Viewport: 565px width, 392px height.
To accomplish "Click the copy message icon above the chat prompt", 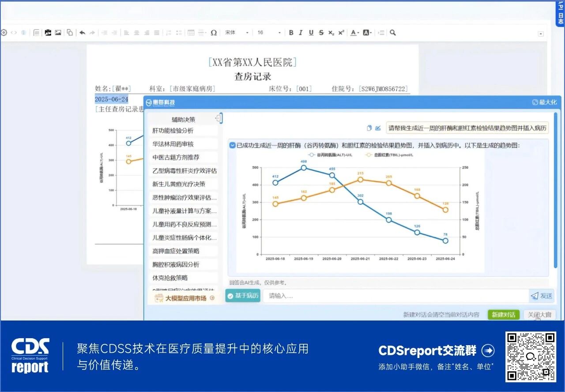I will (x=369, y=127).
